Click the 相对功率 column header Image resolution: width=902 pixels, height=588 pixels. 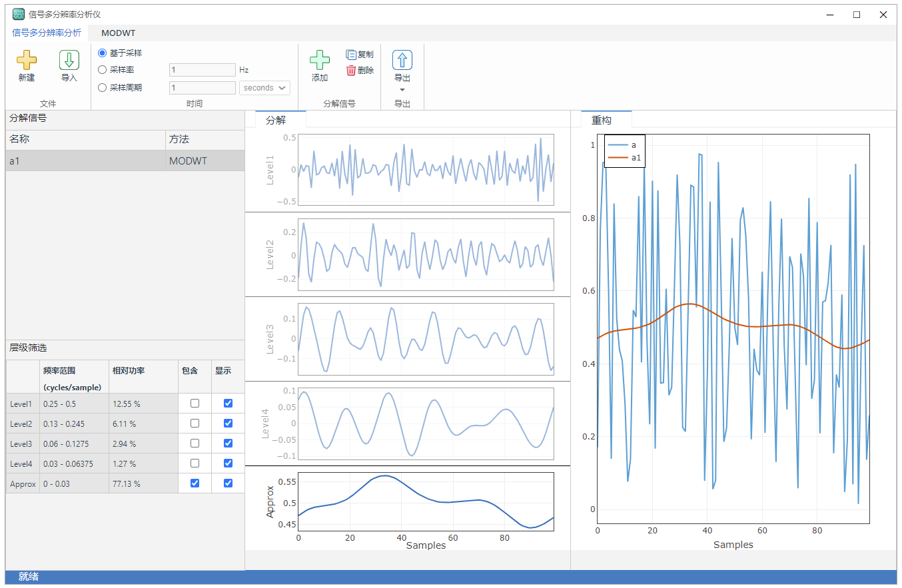coord(143,377)
